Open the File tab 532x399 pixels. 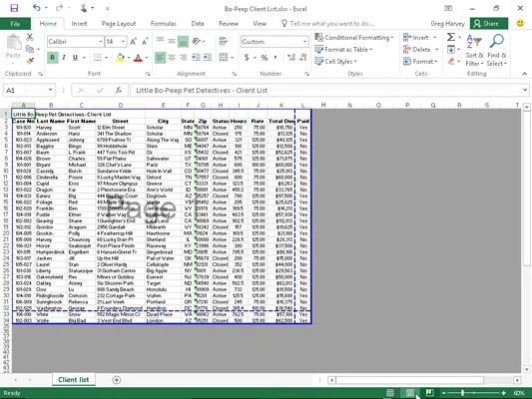[x=15, y=24]
